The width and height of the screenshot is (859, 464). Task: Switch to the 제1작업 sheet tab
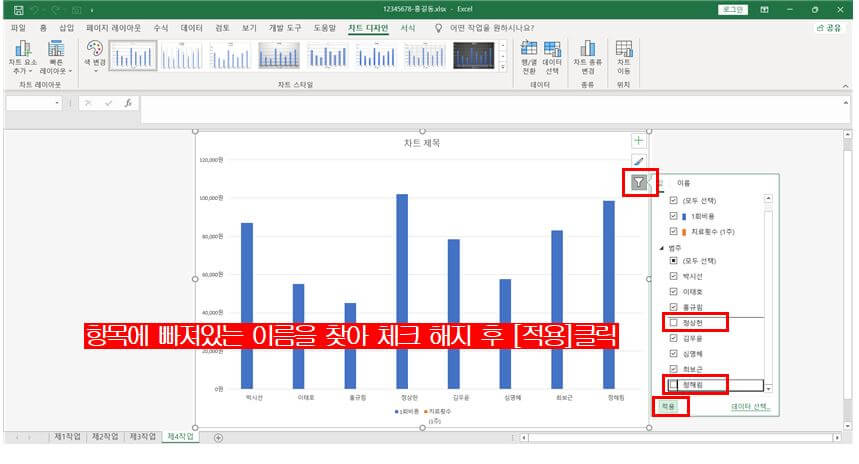point(67,437)
